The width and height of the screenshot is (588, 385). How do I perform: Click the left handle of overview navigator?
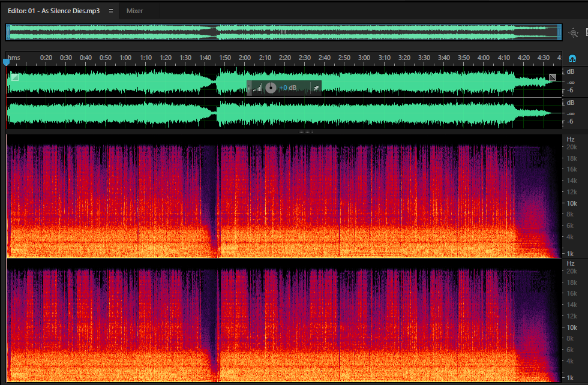8,32
